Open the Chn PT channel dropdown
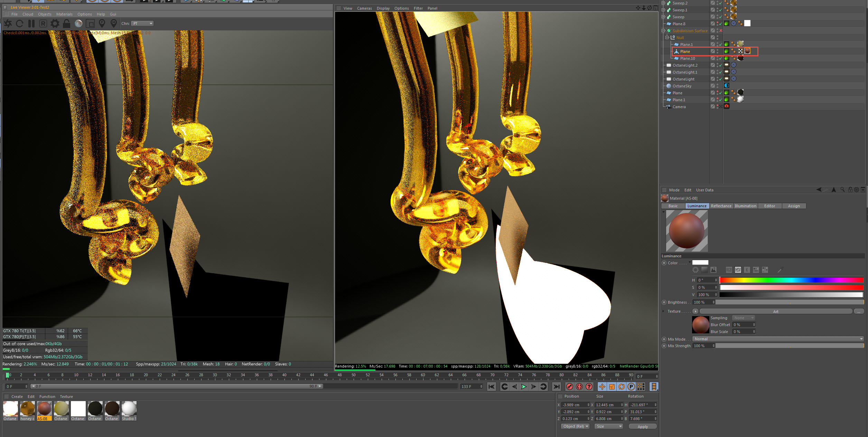The image size is (868, 437). tap(142, 23)
